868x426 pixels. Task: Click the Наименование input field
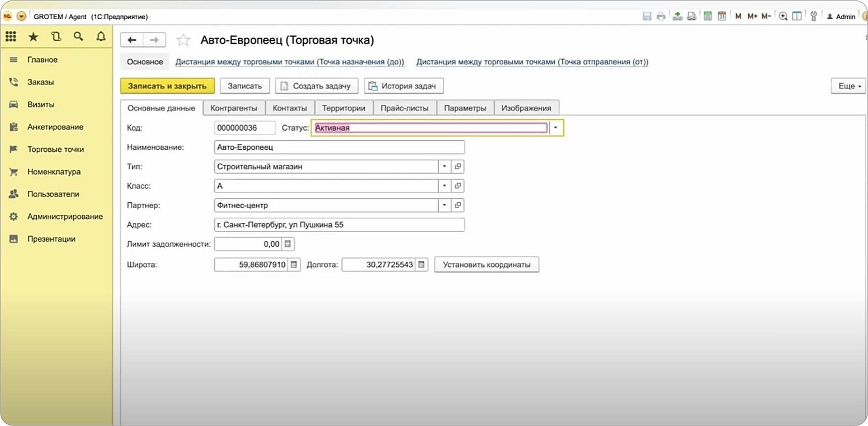point(339,147)
